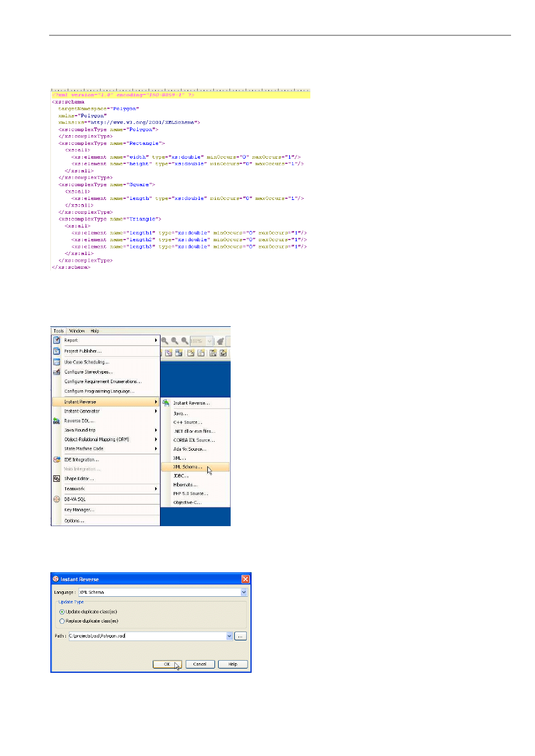Open the Window menu
535x756 pixels.
click(77, 330)
